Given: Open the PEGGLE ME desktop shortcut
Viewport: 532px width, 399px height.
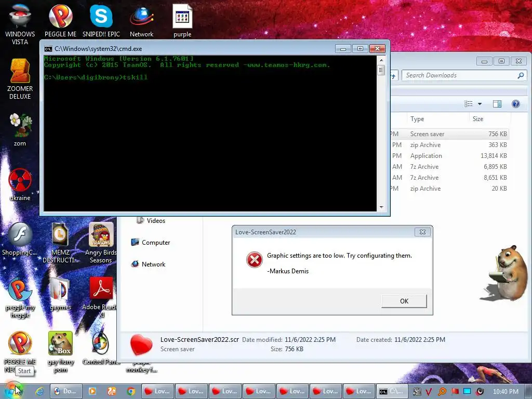Looking at the screenshot, I should point(60,20).
